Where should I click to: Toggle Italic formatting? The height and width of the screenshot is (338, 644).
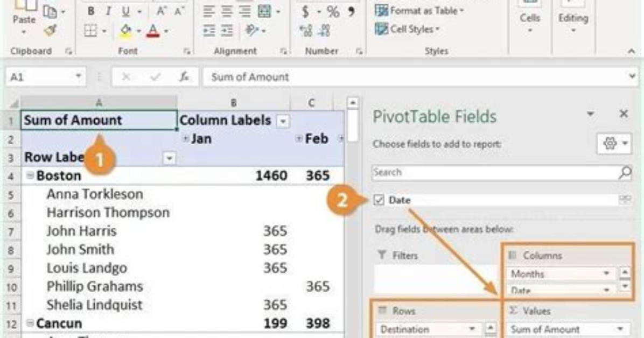point(108,11)
